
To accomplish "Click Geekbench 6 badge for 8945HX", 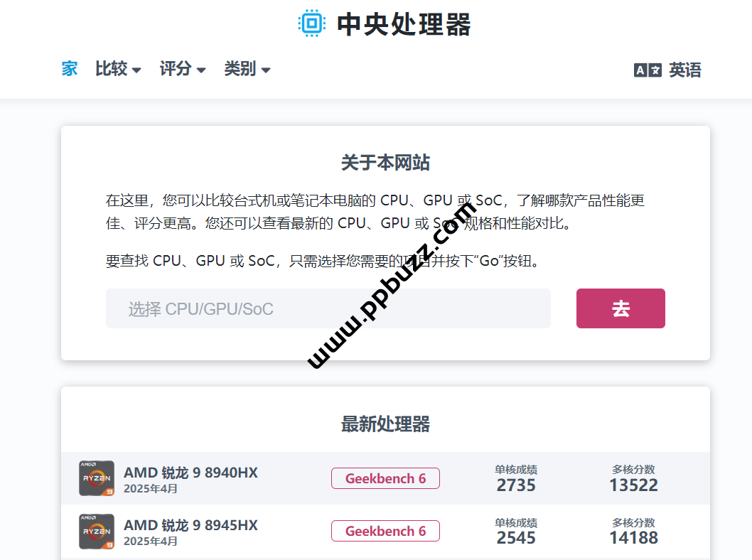I will (385, 532).
